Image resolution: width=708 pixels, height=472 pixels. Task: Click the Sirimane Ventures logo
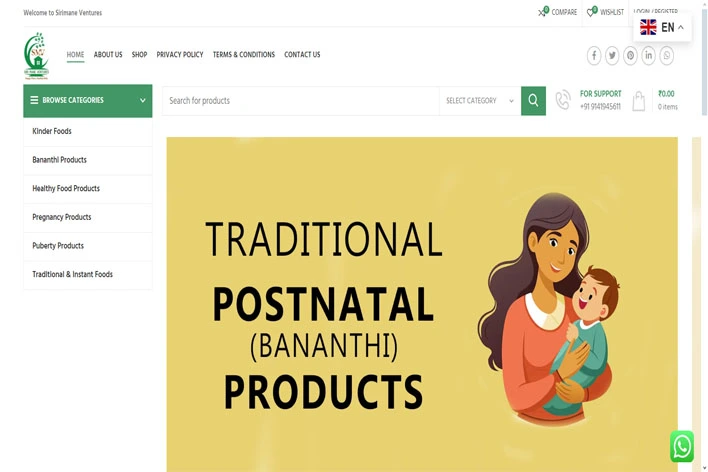click(x=36, y=56)
